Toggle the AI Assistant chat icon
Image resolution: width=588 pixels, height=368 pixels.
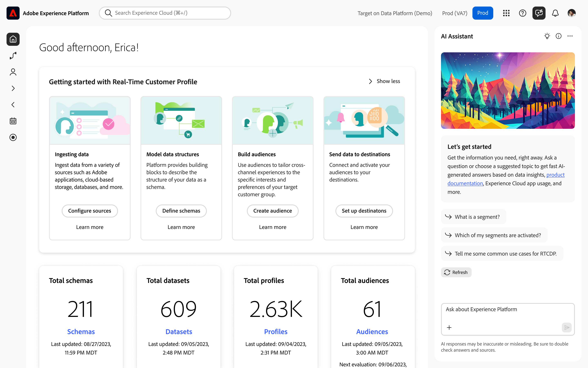(x=539, y=13)
